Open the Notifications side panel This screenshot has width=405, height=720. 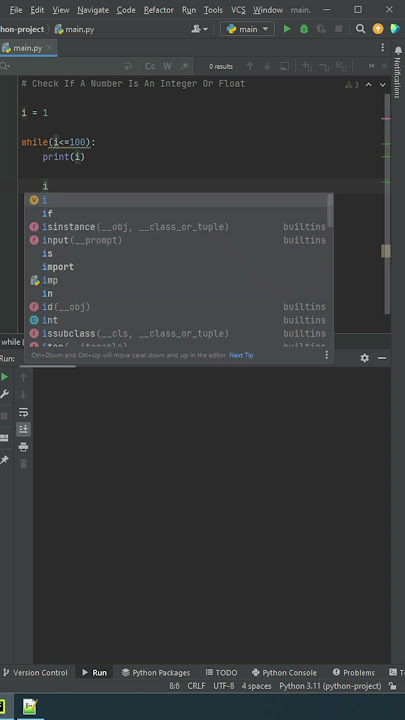[398, 72]
